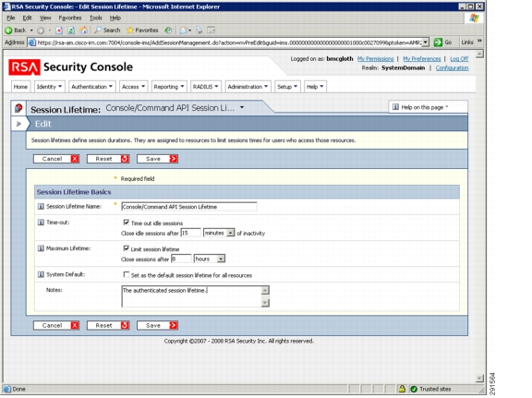The width and height of the screenshot is (532, 398).
Task: Click the page icon in address bar
Action: pyautogui.click(x=32, y=42)
